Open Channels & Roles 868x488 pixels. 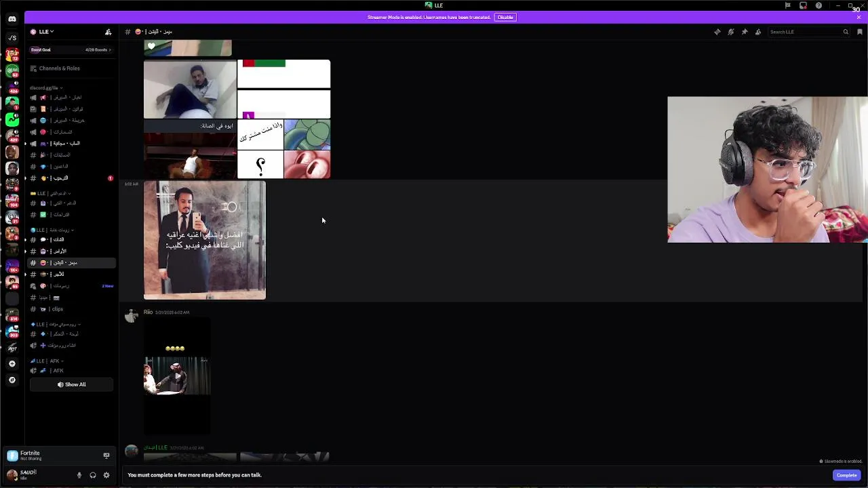click(59, 68)
